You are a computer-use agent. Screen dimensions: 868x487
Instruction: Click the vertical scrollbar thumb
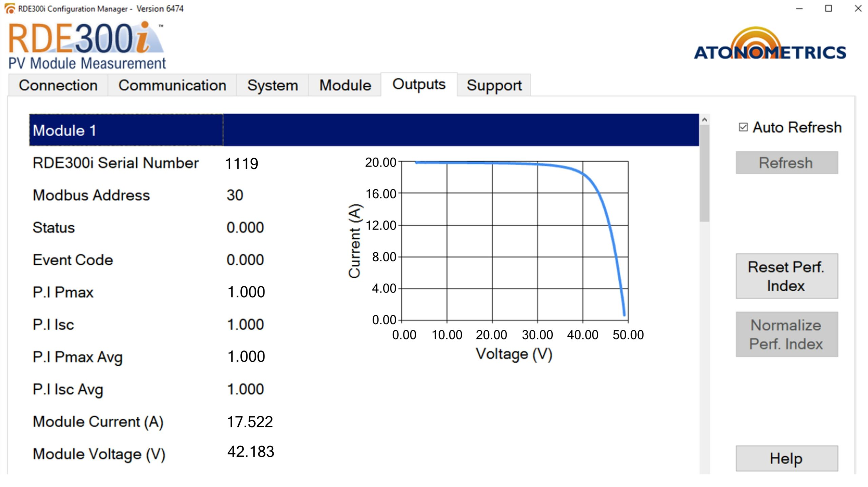click(x=704, y=173)
